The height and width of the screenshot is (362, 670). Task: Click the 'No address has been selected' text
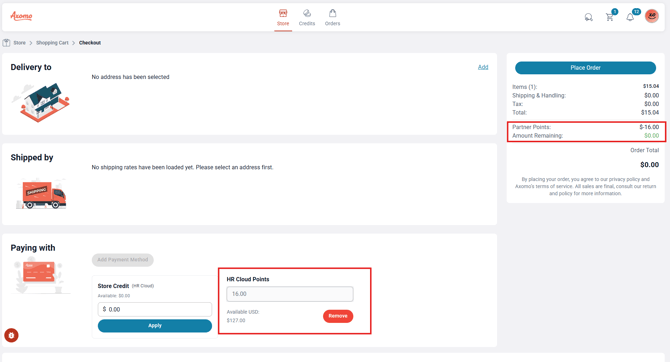click(130, 77)
